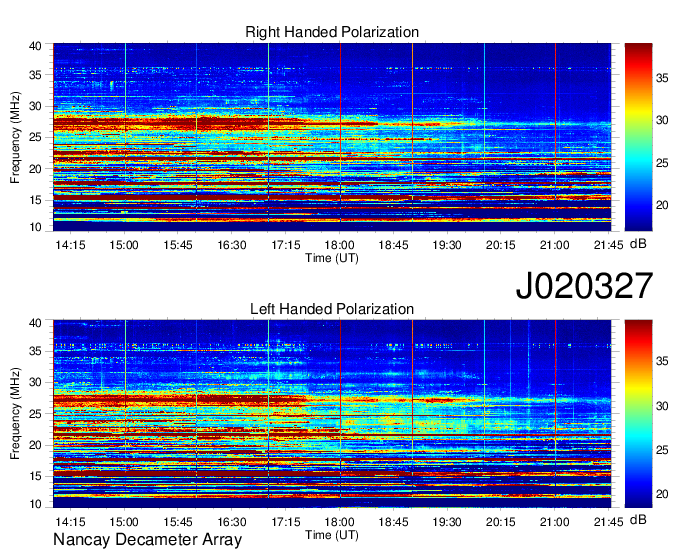The image size is (680, 552).
Task: Click the 15:00 time tick of the Right Handed plot
Action: (124, 245)
